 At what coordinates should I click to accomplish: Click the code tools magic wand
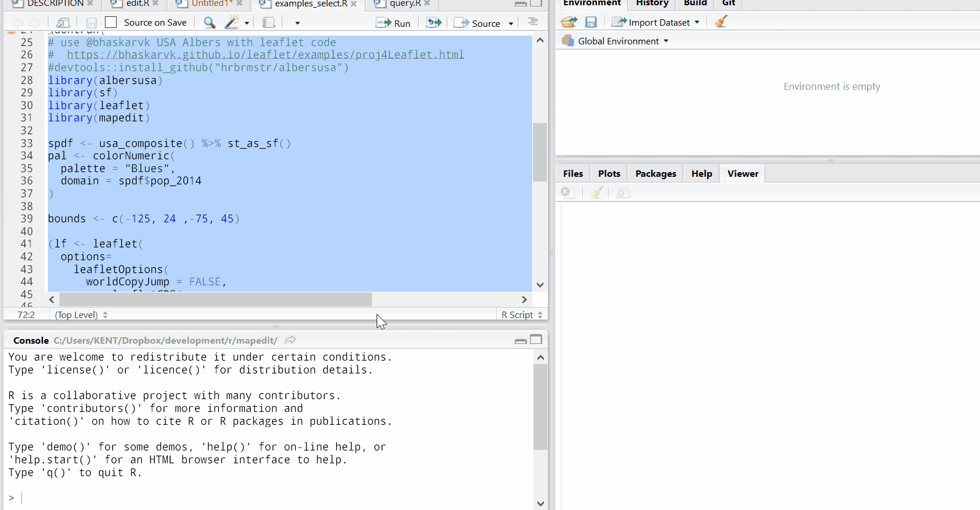(231, 23)
